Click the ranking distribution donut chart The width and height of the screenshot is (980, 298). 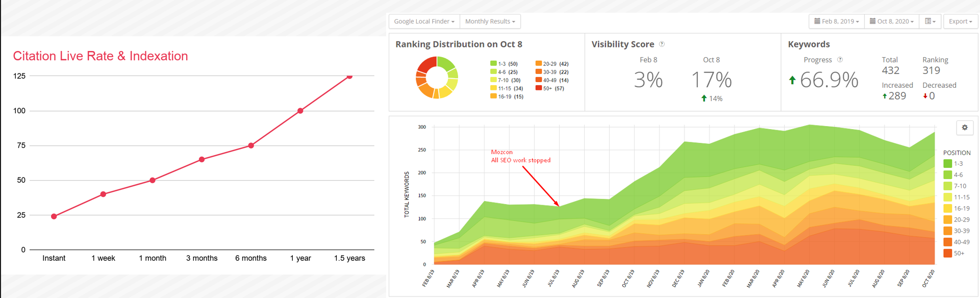coord(437,78)
